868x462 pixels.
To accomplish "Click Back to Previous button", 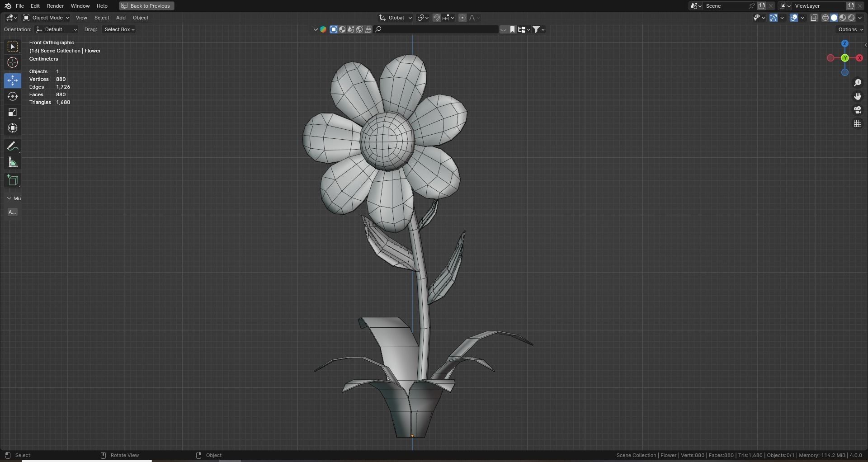I will (146, 6).
